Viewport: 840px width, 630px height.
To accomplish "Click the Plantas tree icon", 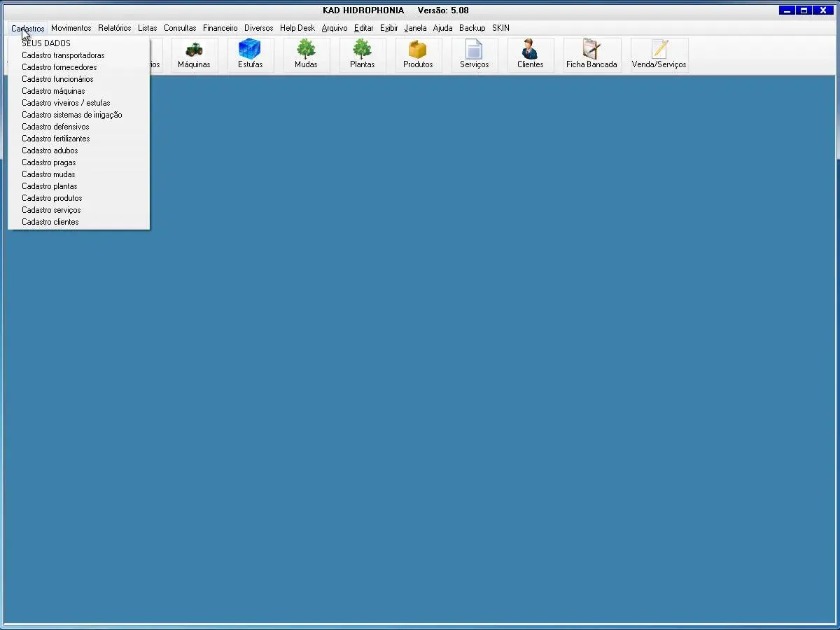I will 362,50.
